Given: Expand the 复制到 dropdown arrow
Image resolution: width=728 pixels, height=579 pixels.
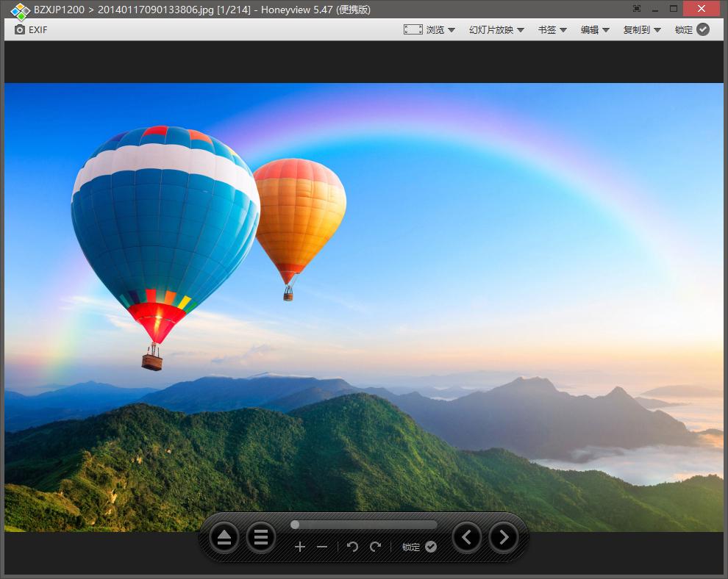Looking at the screenshot, I should 657,30.
